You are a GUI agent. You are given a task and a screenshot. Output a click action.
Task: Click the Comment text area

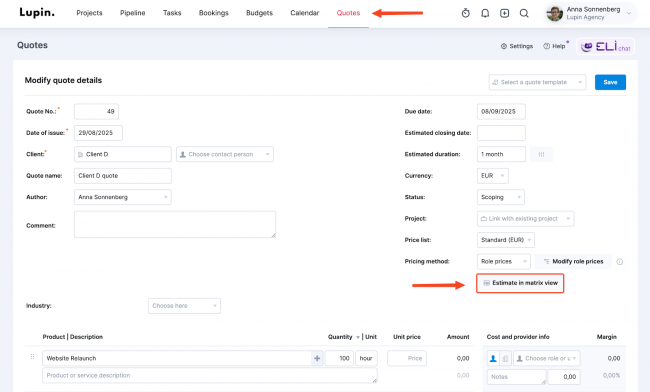pyautogui.click(x=175, y=224)
